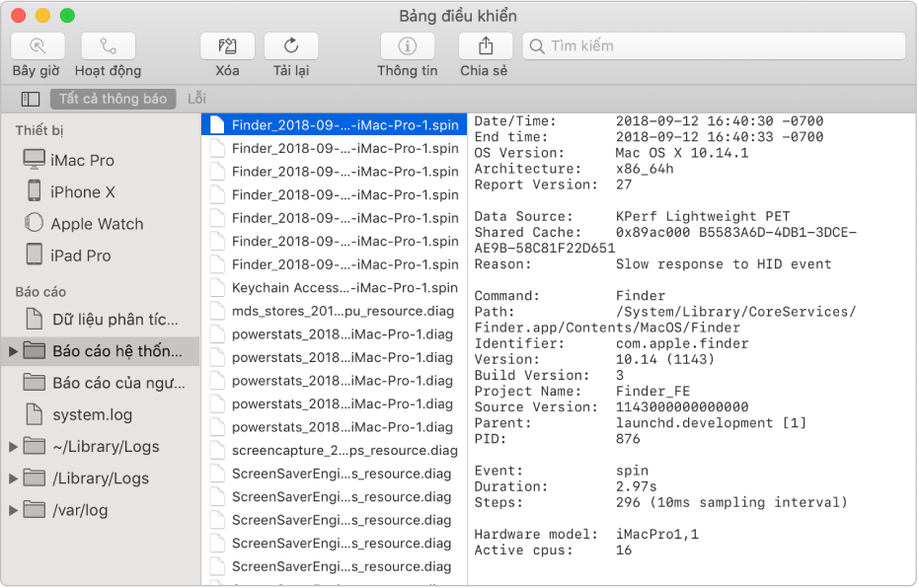The width and height of the screenshot is (919, 588).
Task: Click the Thiết bị section header
Action: (x=38, y=130)
